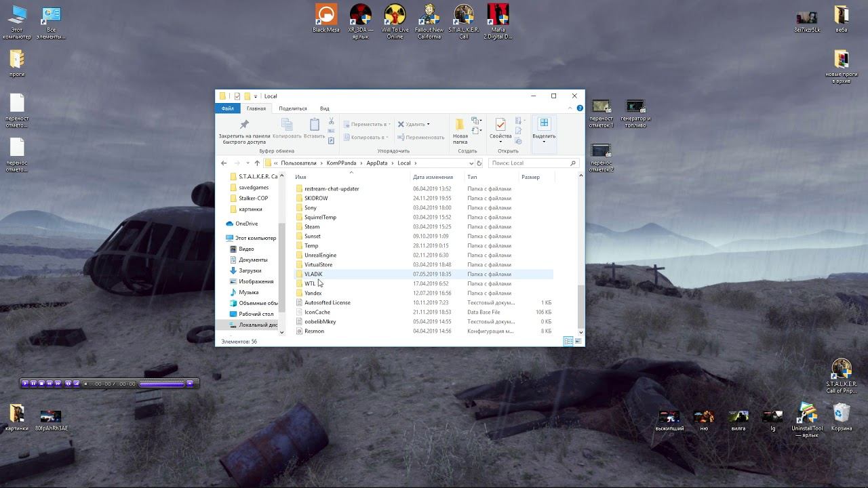Switch to the Вид ribbon tab

[325, 108]
